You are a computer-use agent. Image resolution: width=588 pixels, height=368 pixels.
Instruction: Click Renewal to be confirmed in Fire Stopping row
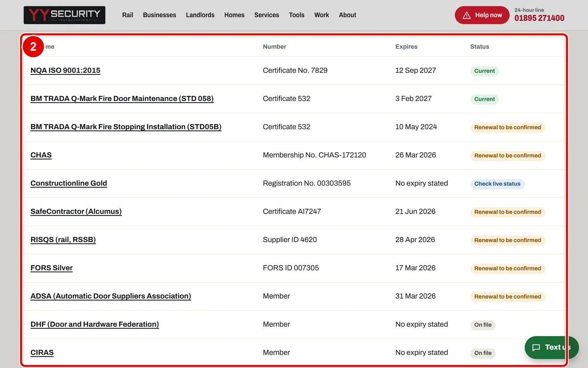507,127
